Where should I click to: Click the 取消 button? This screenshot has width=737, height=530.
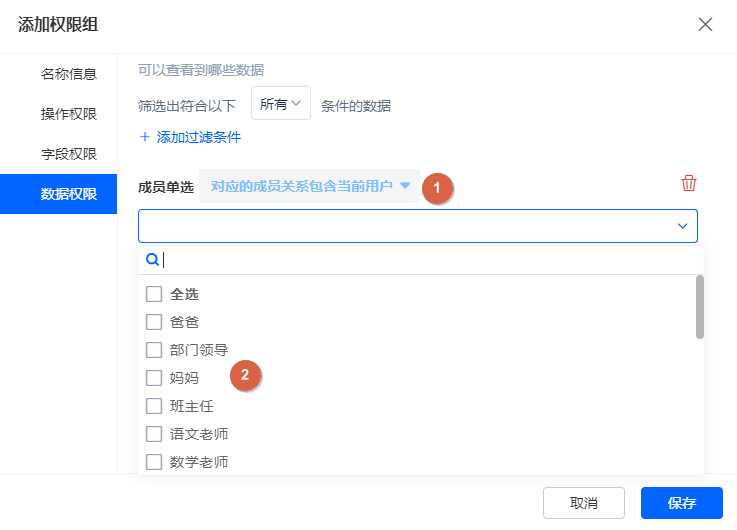coord(583,503)
